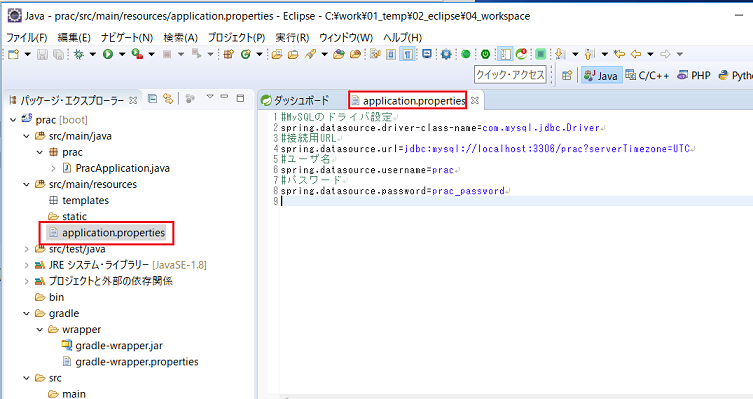
Task: Click the Save All icon
Action: 58,54
